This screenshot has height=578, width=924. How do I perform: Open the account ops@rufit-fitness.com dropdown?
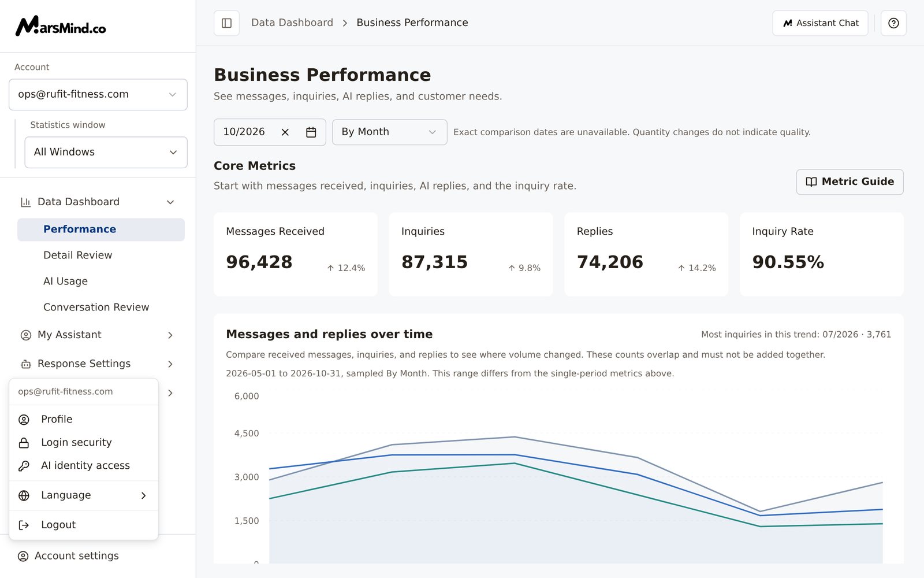(98, 95)
